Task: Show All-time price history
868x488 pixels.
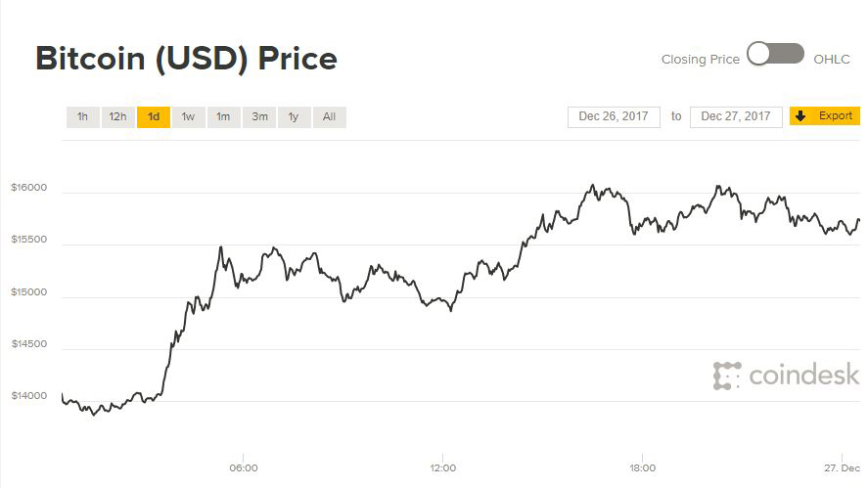Action: pos(329,117)
